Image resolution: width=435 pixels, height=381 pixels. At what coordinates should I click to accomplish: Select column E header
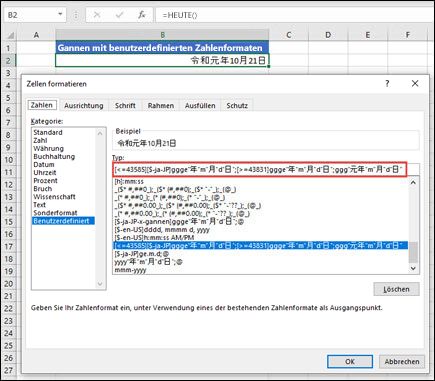coord(368,35)
